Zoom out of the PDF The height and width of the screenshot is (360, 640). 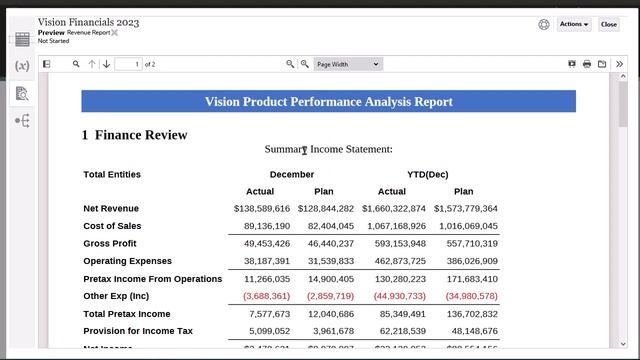click(290, 64)
